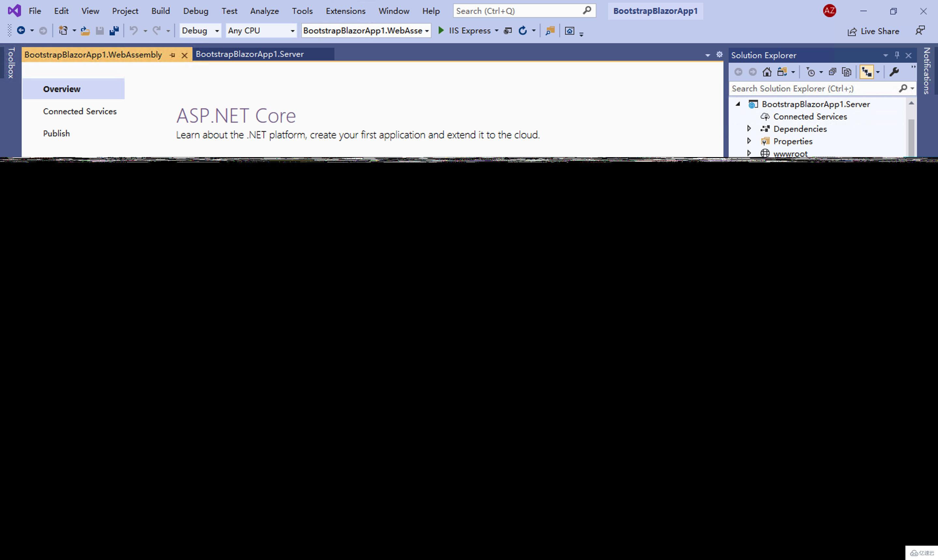This screenshot has width=938, height=560.
Task: Open the Build menu
Action: tap(161, 11)
